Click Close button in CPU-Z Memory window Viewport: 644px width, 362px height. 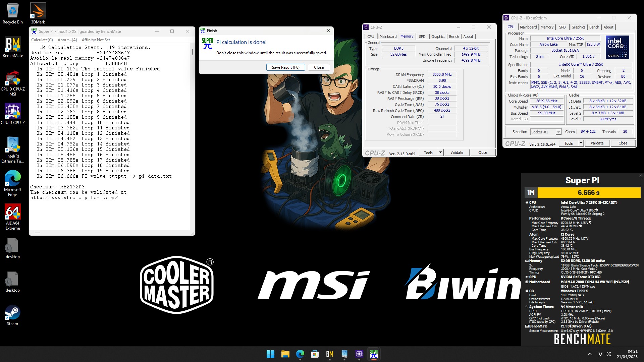[x=483, y=153]
